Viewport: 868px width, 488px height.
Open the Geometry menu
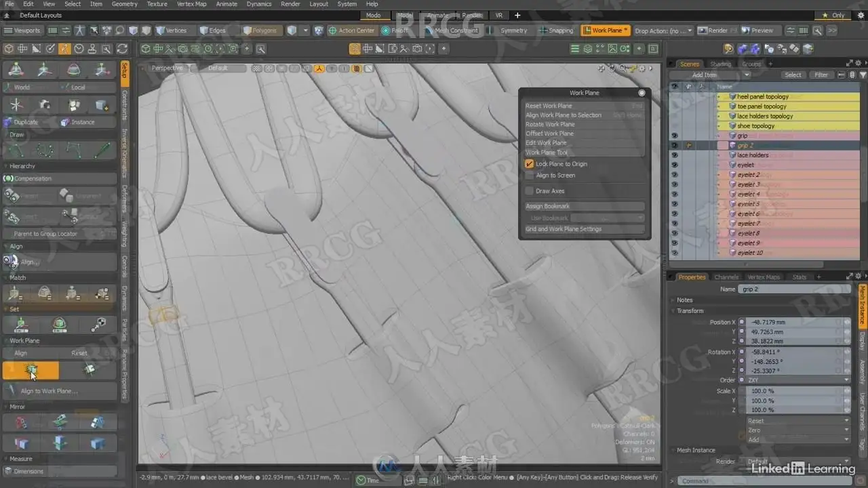coord(124,4)
